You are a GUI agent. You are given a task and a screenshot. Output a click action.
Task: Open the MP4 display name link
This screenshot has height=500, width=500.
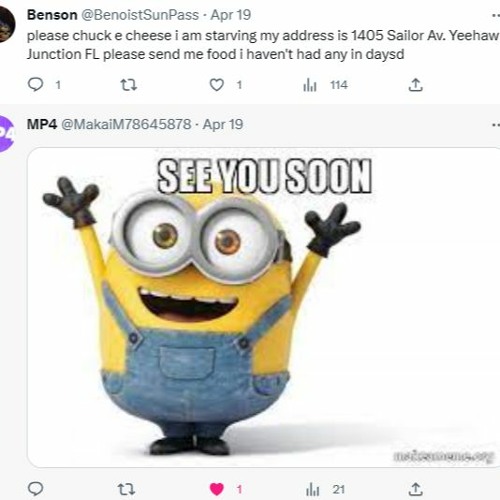coord(42,124)
